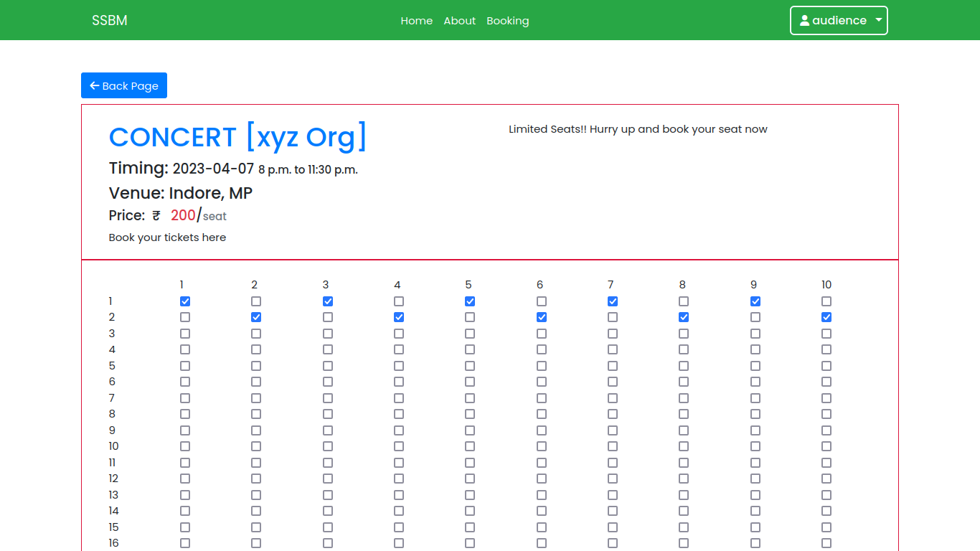Viewport: 980px width, 551px height.
Task: Click the SSBM brand link
Action: coord(110,21)
